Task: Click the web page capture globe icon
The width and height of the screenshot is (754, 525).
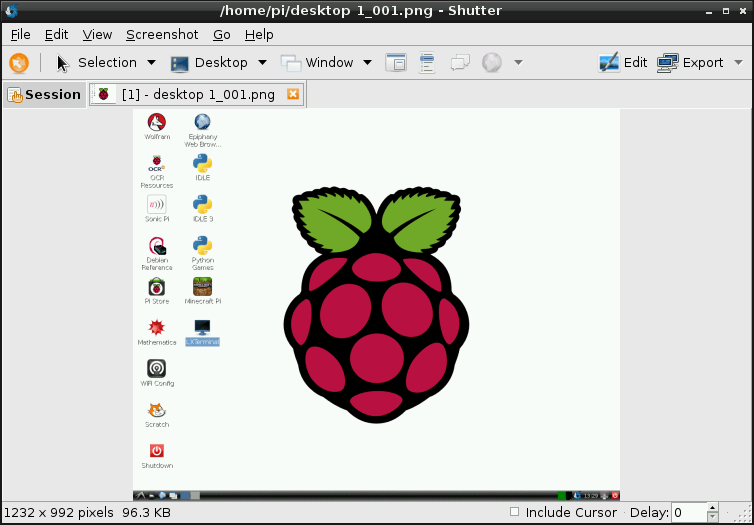Action: 492,63
